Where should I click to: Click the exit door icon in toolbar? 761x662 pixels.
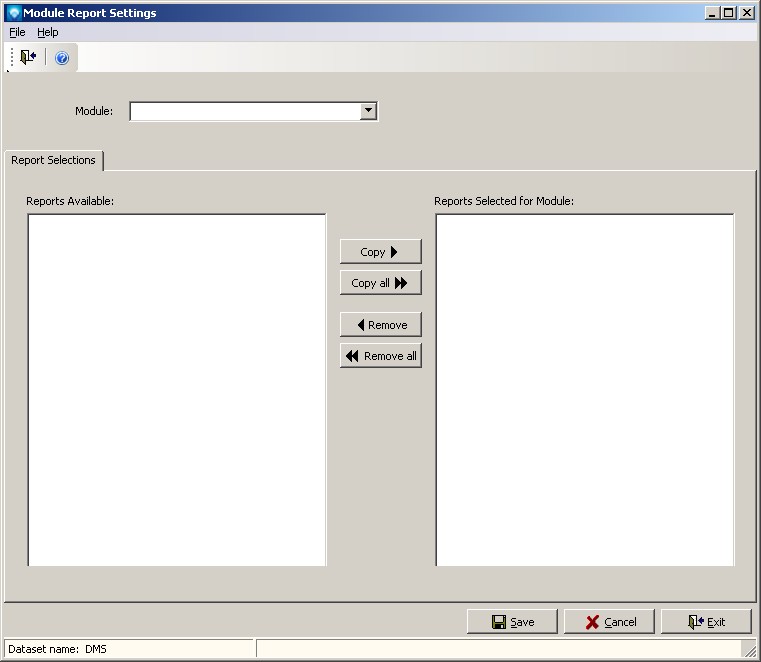click(x=27, y=58)
